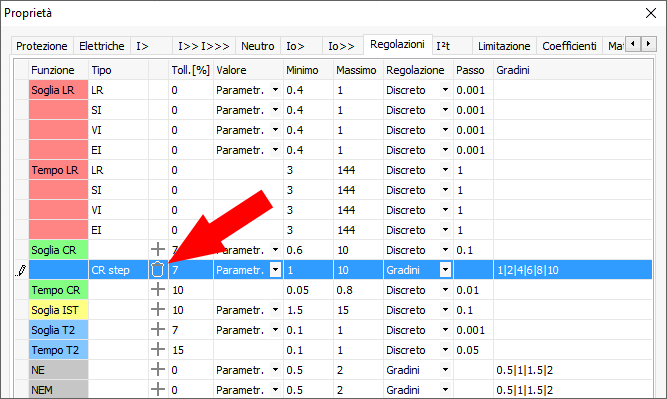Open Regolazione dropdown in CR step row
Viewport: 667px width, 399px height.
(445, 270)
